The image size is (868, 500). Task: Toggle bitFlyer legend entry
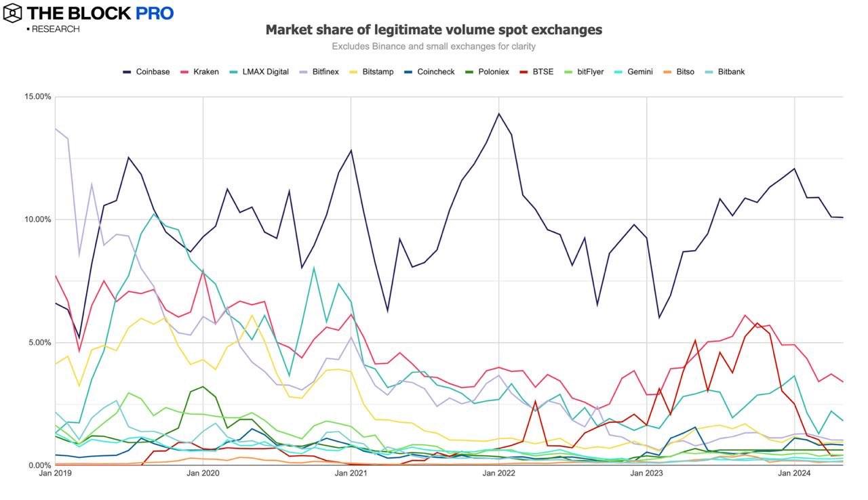(x=590, y=72)
